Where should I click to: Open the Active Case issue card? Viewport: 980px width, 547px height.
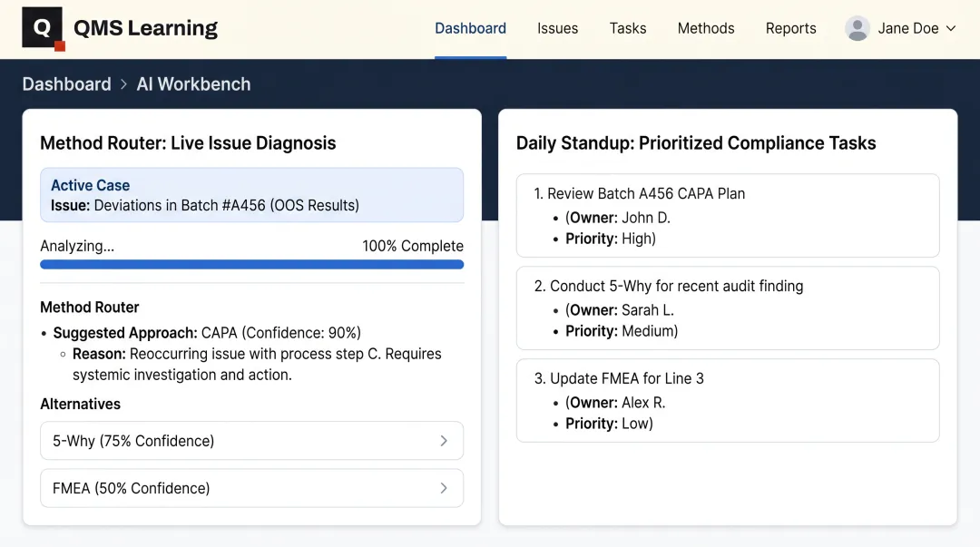[252, 195]
